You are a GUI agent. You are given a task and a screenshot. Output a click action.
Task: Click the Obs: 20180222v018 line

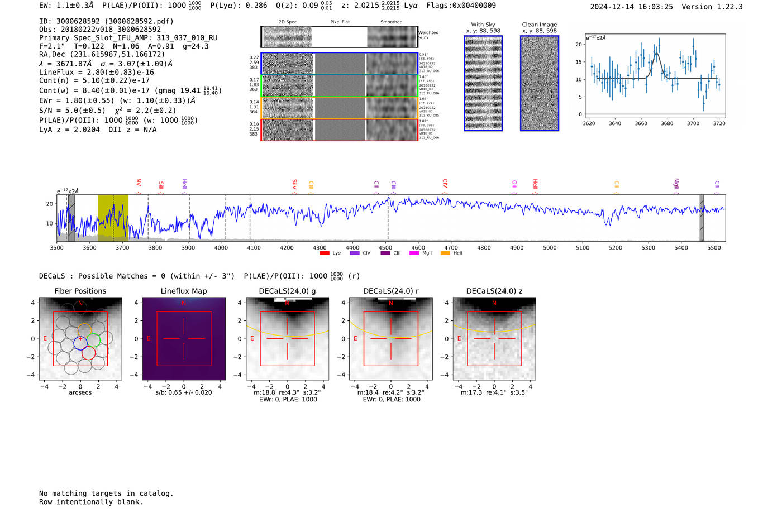100,29
